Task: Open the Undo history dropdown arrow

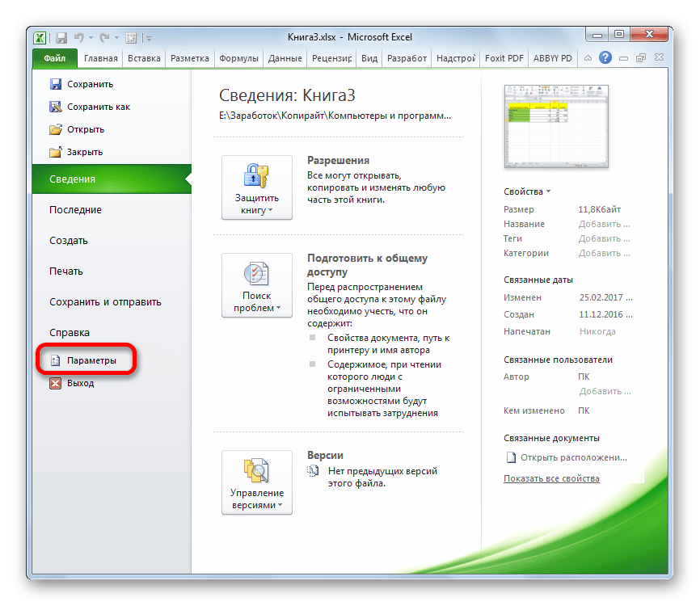Action: pos(91,38)
